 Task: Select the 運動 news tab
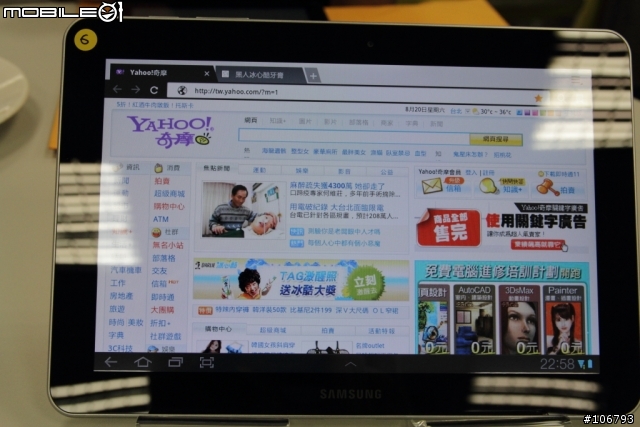(259, 170)
